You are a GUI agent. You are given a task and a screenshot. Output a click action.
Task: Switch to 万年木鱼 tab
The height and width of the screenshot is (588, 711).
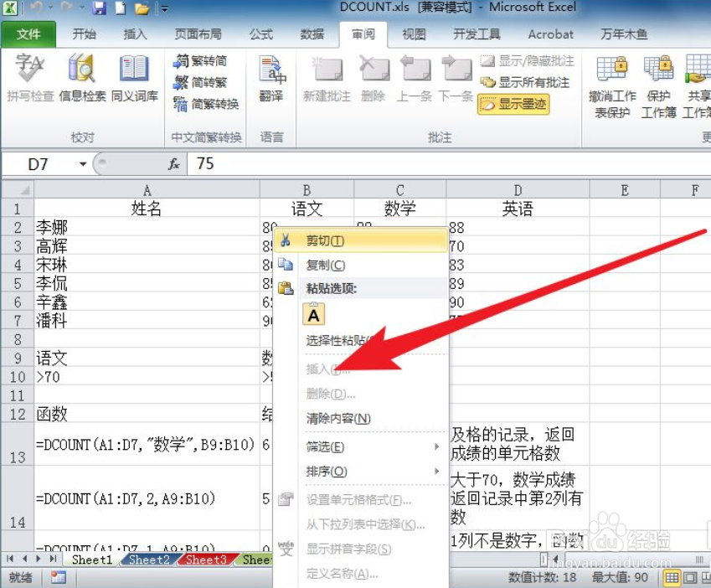click(x=624, y=34)
